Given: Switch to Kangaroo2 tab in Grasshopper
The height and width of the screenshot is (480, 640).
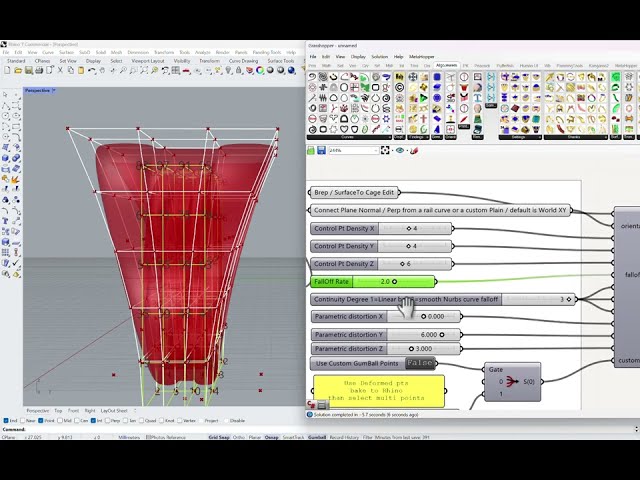Looking at the screenshot, I should [598, 66].
